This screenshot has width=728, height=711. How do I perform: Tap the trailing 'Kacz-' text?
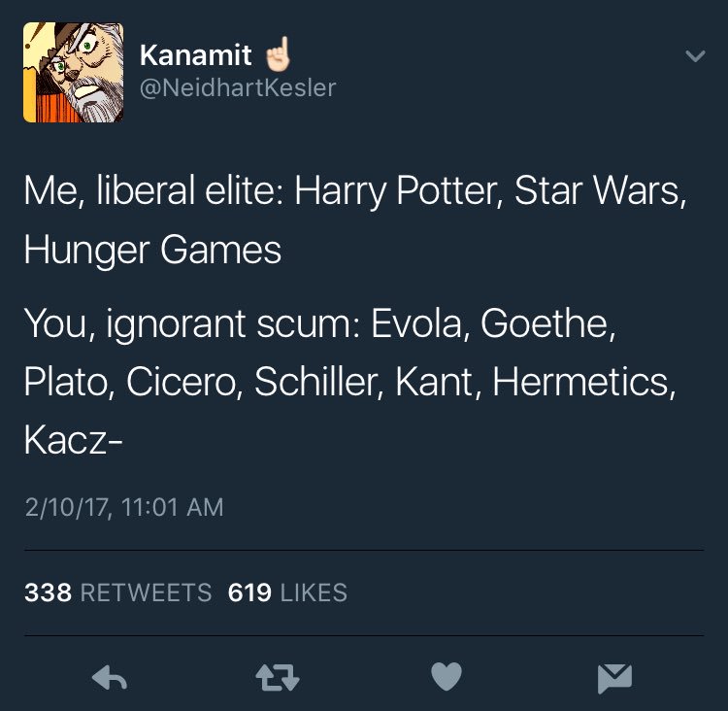point(73,441)
